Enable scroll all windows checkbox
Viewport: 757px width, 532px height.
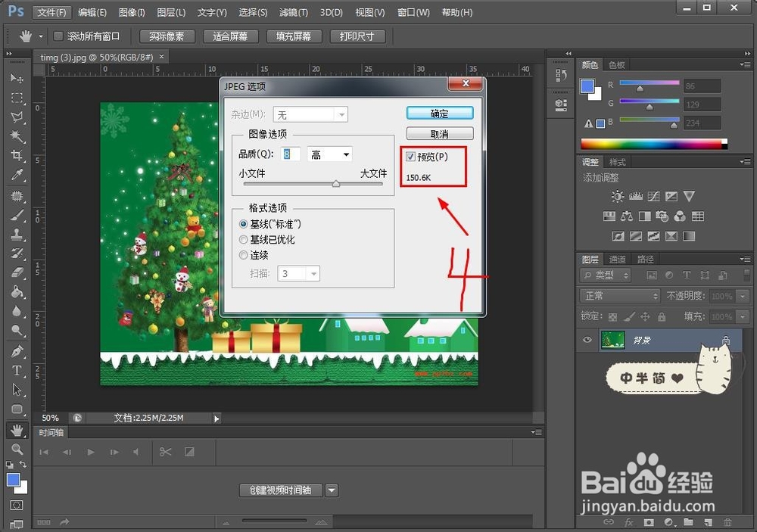pos(58,36)
